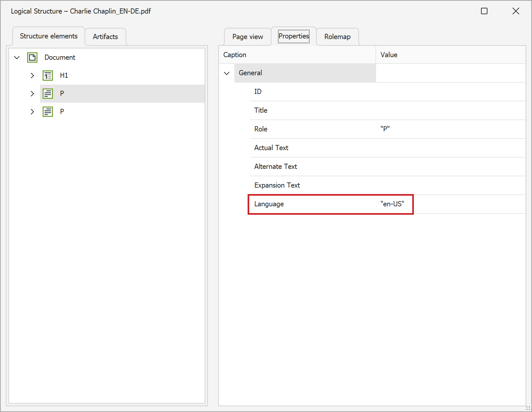This screenshot has width=532, height=412.
Task: Click the Value column header
Action: [451, 55]
